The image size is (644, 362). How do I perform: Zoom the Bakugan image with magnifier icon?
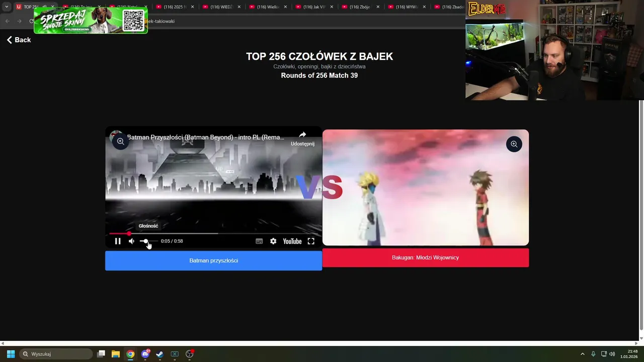coord(514,144)
